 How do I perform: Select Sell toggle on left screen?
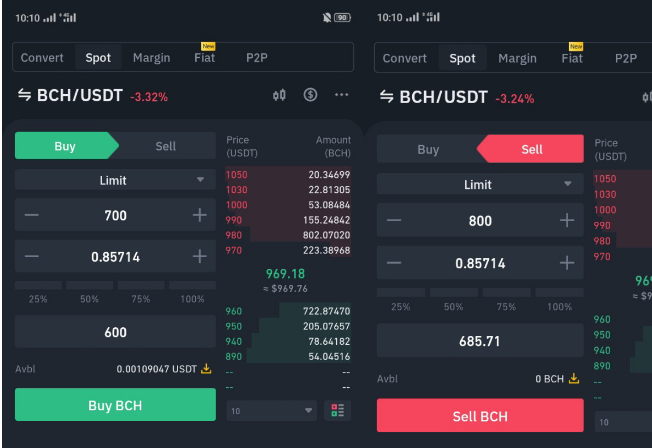point(165,146)
